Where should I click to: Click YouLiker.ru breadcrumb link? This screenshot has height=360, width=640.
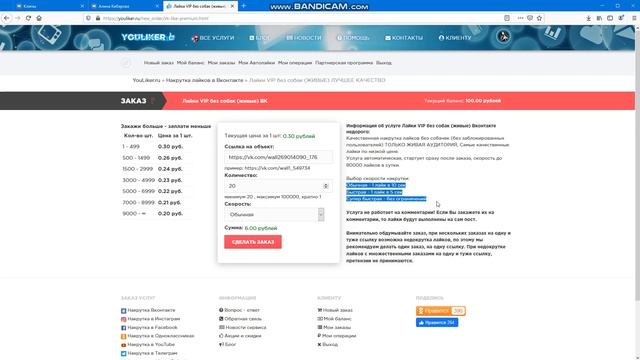[x=147, y=80]
